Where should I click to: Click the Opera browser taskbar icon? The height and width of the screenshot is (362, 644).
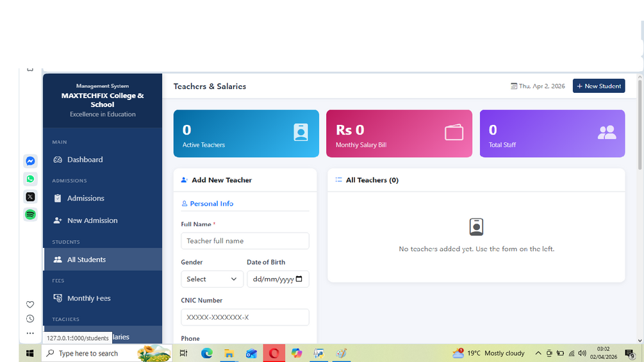274,353
